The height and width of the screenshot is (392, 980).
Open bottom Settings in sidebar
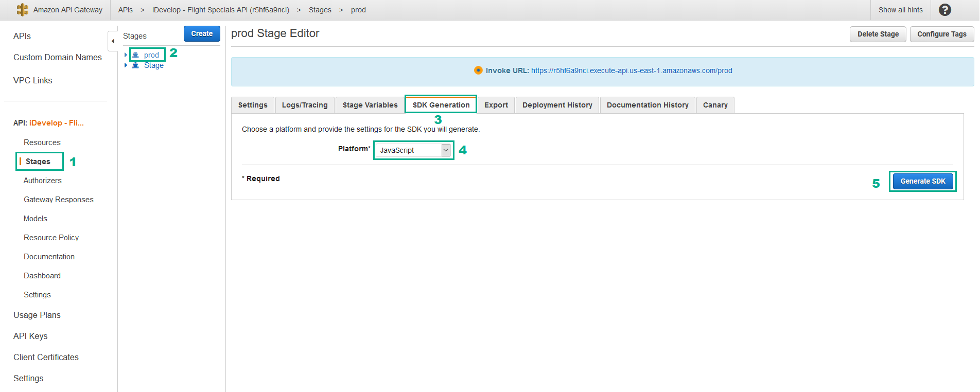click(x=28, y=378)
